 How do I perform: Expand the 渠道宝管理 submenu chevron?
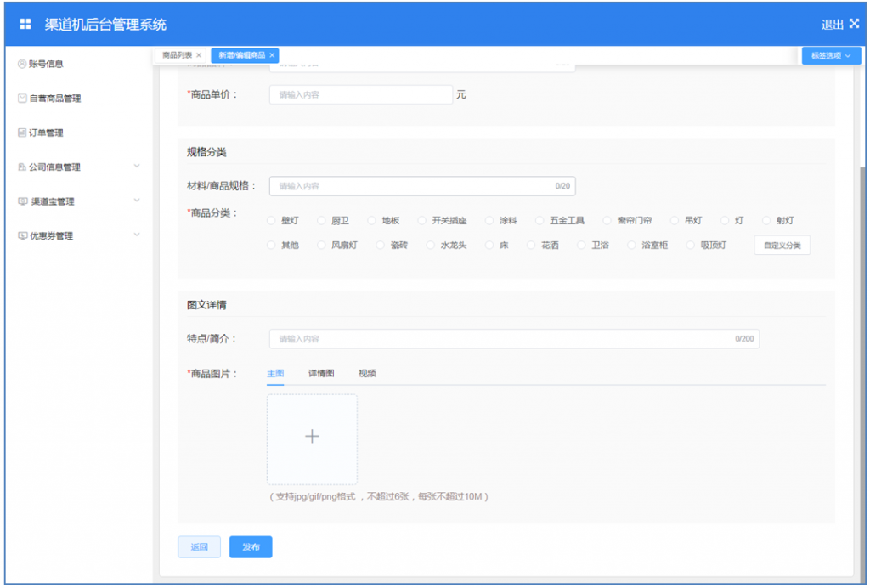click(137, 201)
